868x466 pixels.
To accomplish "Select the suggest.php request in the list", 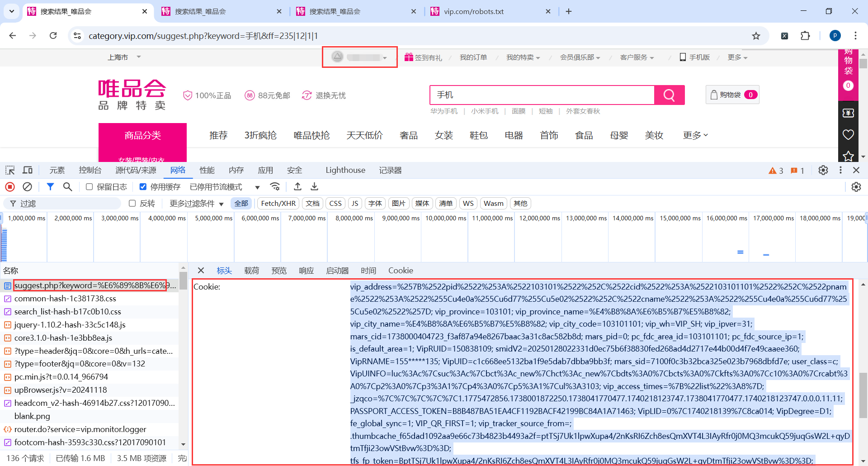I will [90, 285].
